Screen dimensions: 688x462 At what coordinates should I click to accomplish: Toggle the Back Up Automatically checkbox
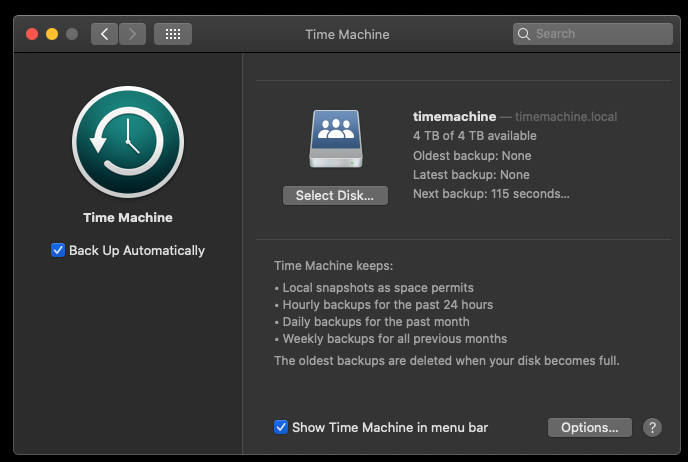(x=58, y=250)
